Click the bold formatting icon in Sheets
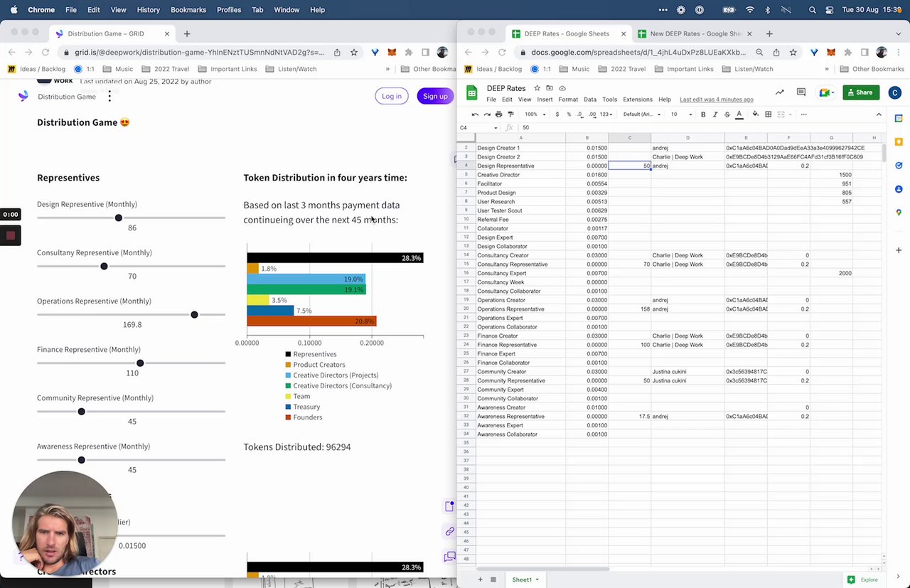Screen dimensions: 910x588 (703, 114)
